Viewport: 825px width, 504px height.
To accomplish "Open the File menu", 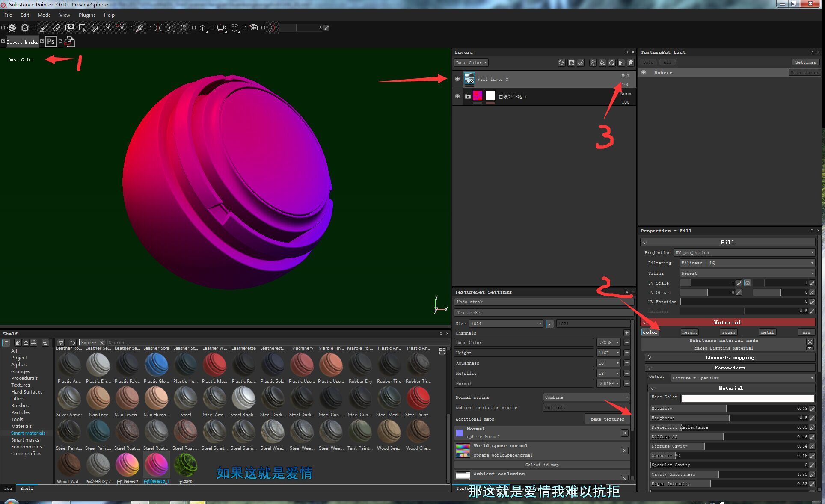I will point(8,15).
